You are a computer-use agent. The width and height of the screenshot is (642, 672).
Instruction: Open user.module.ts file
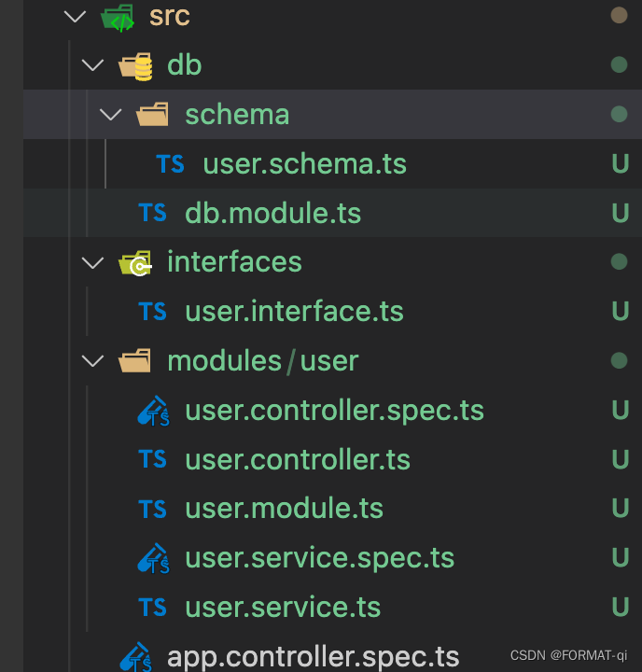(285, 509)
